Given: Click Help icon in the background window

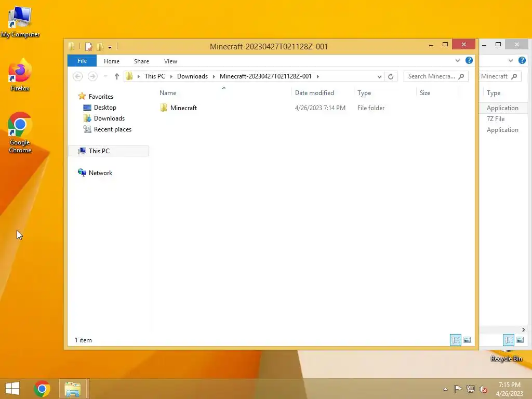Looking at the screenshot, I should (x=522, y=60).
